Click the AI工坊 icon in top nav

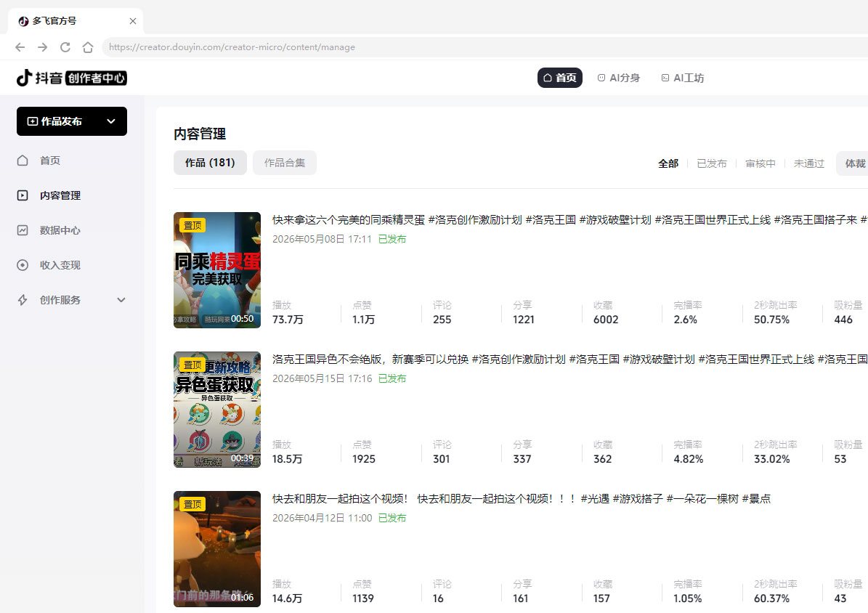(665, 78)
